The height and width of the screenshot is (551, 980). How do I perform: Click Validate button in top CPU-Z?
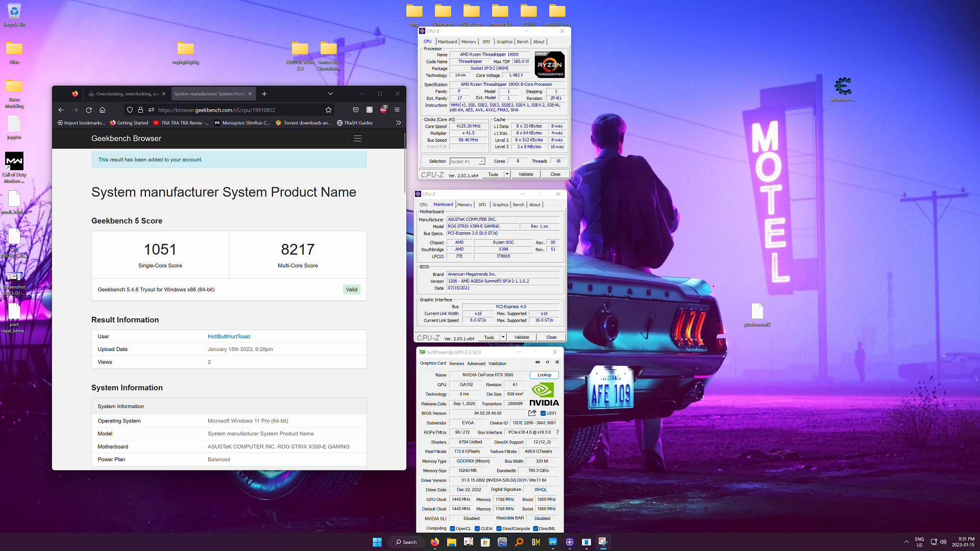(526, 174)
